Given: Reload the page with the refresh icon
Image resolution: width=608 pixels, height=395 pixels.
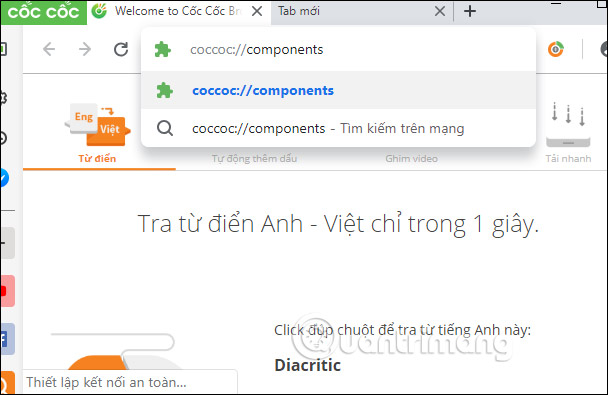Looking at the screenshot, I should click(x=121, y=49).
